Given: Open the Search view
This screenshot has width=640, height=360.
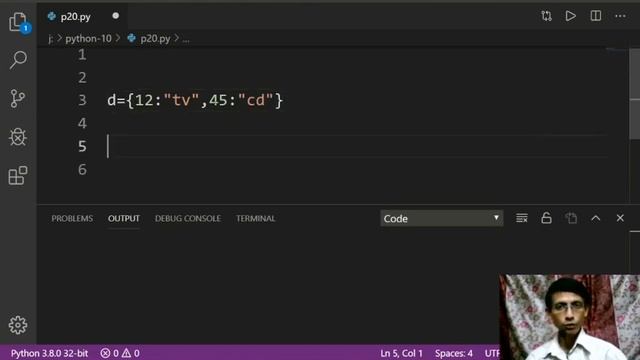Looking at the screenshot, I should click(18, 60).
